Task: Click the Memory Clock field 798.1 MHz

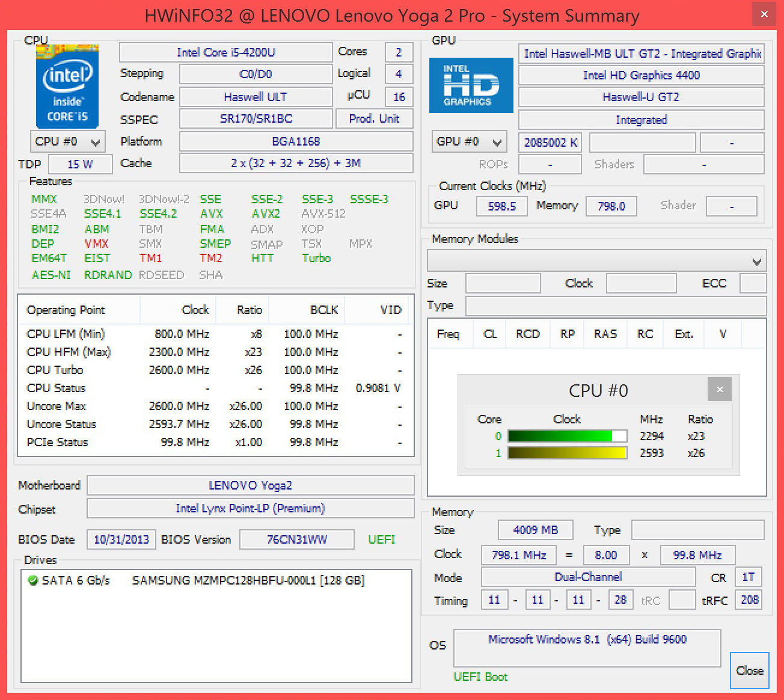Action: tap(519, 555)
